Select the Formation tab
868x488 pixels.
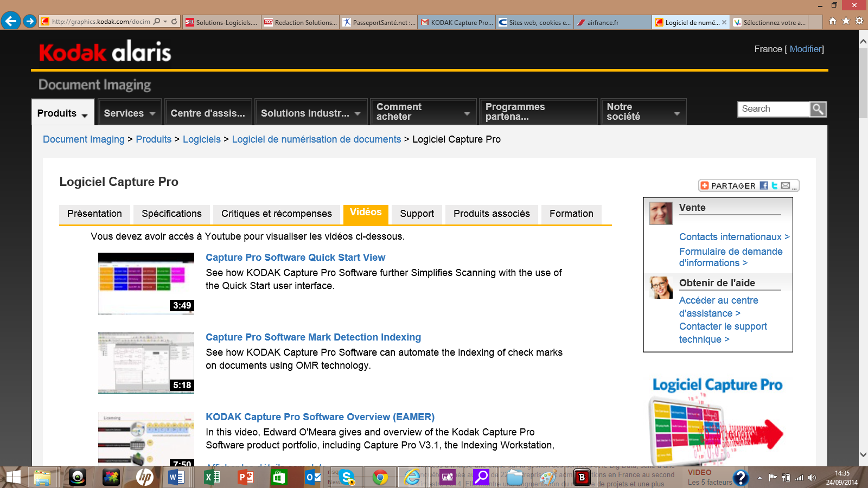571,214
